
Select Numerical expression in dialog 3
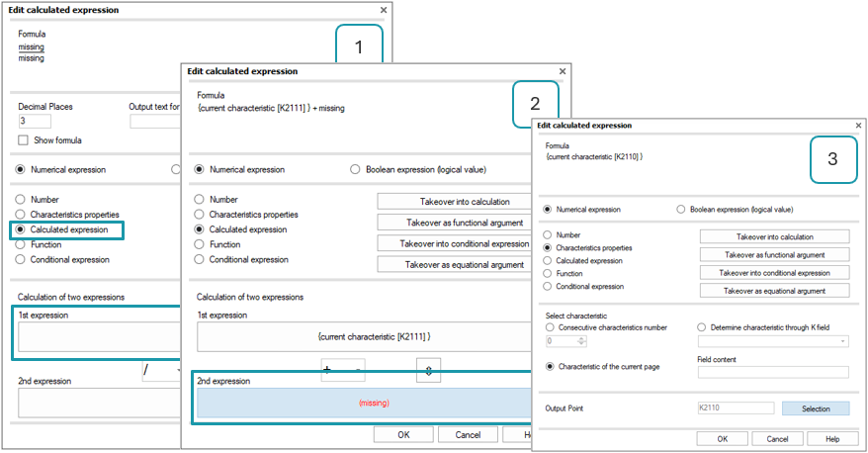[547, 210]
